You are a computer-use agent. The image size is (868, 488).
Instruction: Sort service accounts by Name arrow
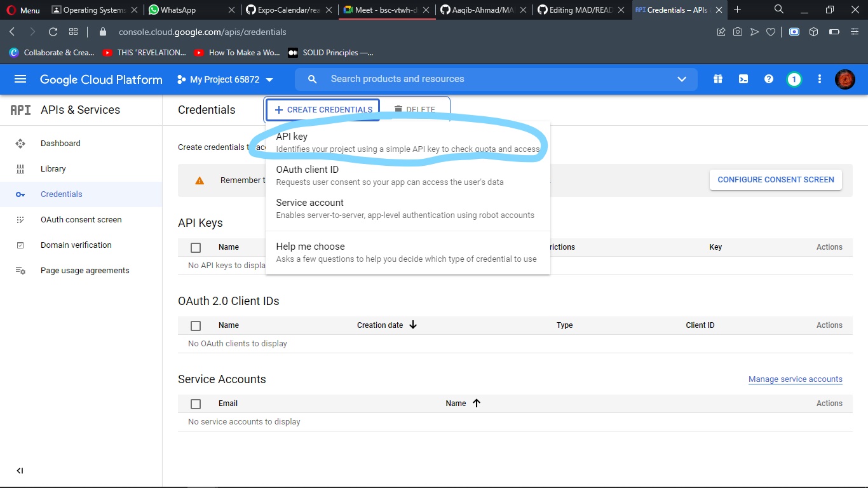point(477,403)
